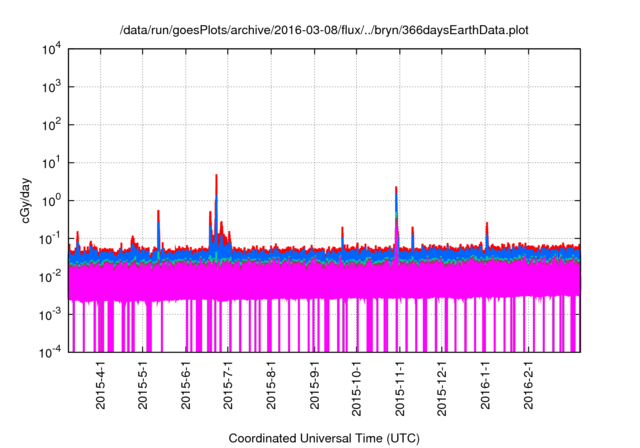Click the cGy/day y-axis label
The height and width of the screenshot is (448, 640).
tap(26, 200)
